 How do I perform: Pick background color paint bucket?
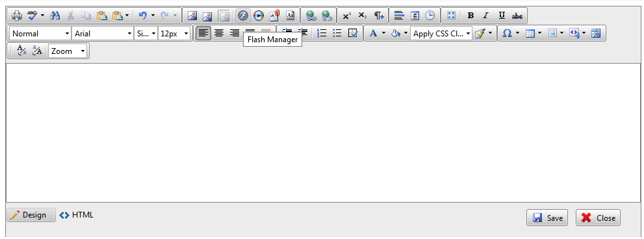[x=396, y=34]
